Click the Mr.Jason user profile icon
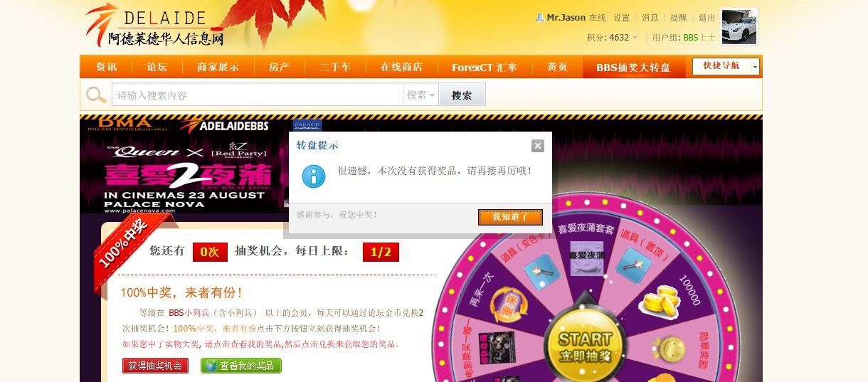Screen dimensions: 868x382 pyautogui.click(x=540, y=18)
